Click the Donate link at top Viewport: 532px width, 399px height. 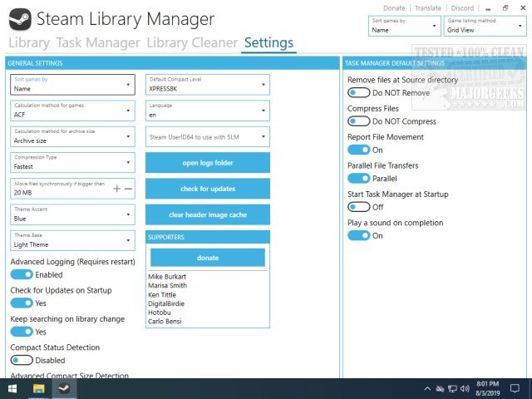click(x=394, y=8)
